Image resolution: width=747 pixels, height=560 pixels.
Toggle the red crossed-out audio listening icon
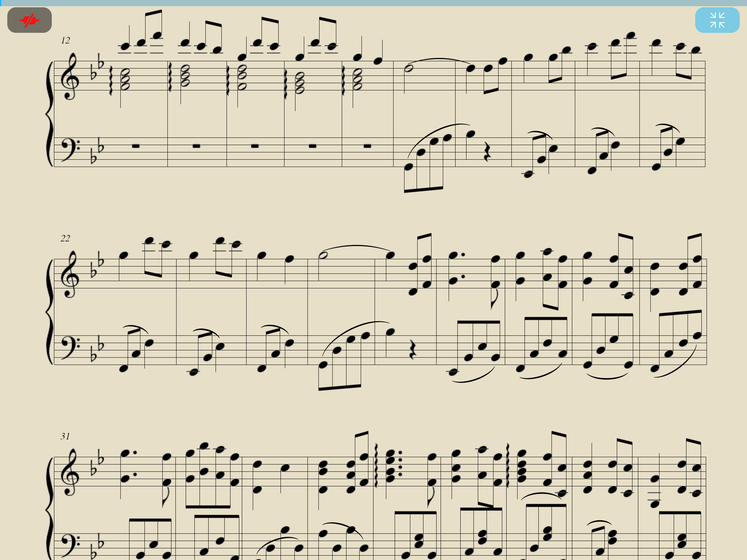[30, 20]
